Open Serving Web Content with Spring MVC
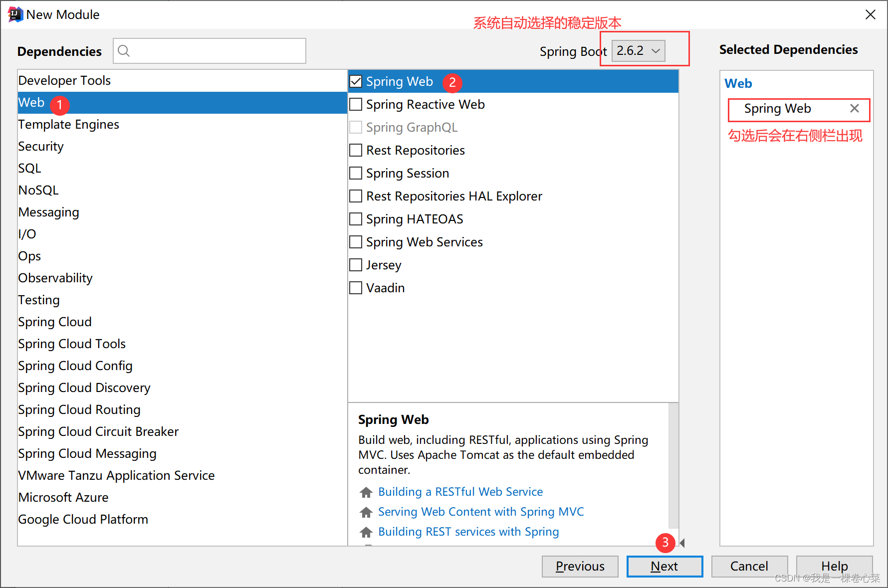The width and height of the screenshot is (888, 588). coord(481,512)
